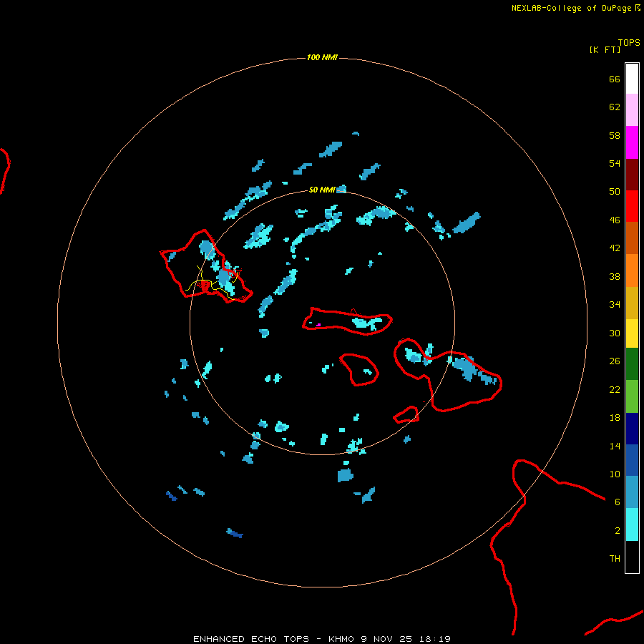Select the legend value 10

615,474
